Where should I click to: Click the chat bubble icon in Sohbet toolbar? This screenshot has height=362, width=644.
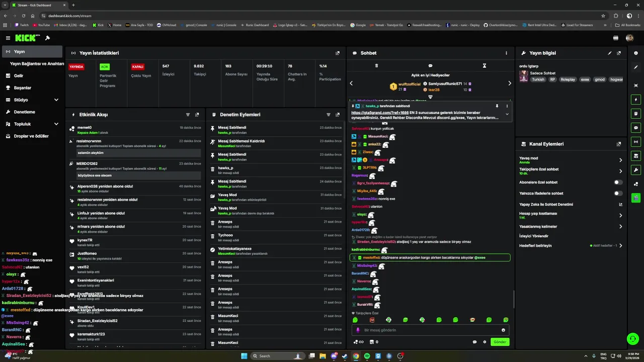430,65
